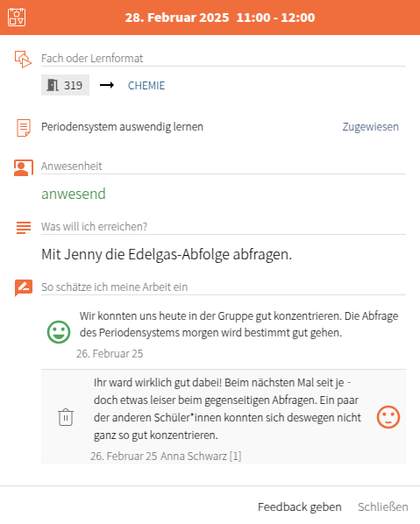Click the goal text about Edelgas-Abfolge
This screenshot has height=524, width=420.
(x=167, y=254)
